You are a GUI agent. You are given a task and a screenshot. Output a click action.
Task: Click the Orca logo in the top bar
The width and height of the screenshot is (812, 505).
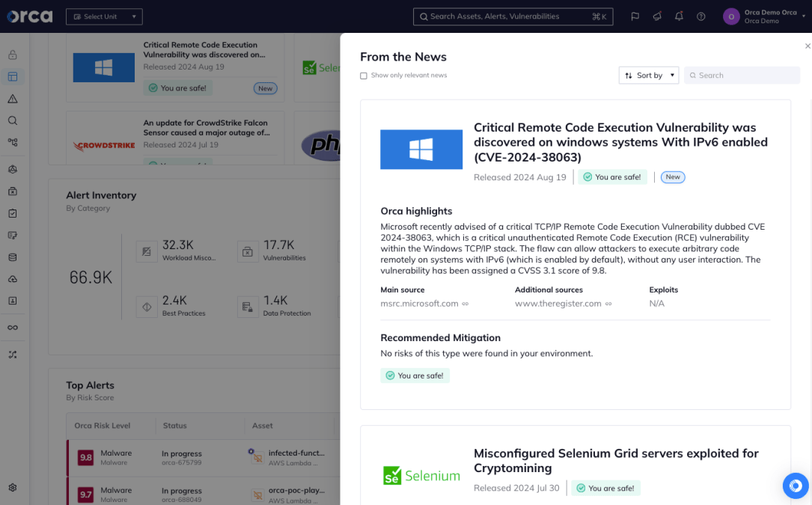[30, 16]
